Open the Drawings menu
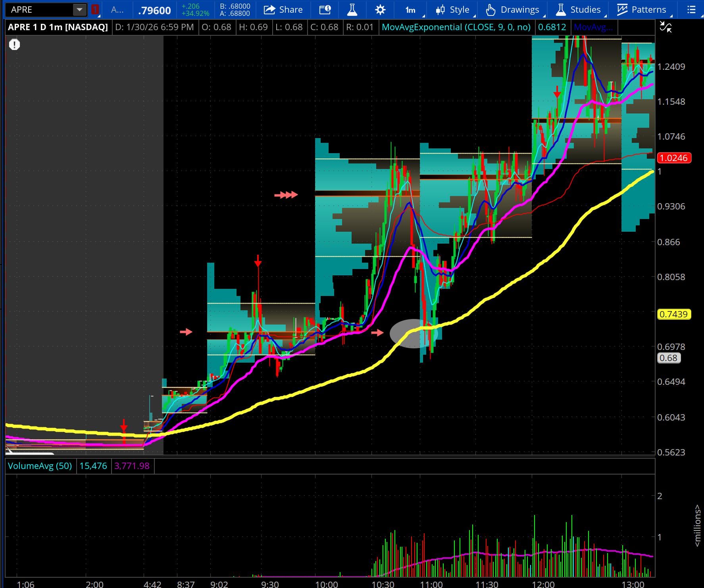Viewport: 704px width, 588px height. [x=512, y=10]
